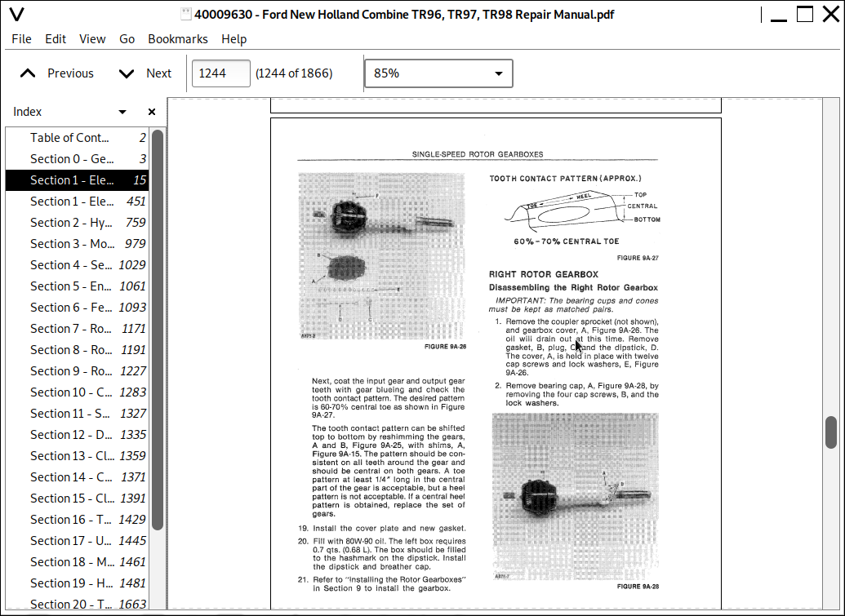The width and height of the screenshot is (845, 616).
Task: Open the File menu
Action: [x=21, y=39]
